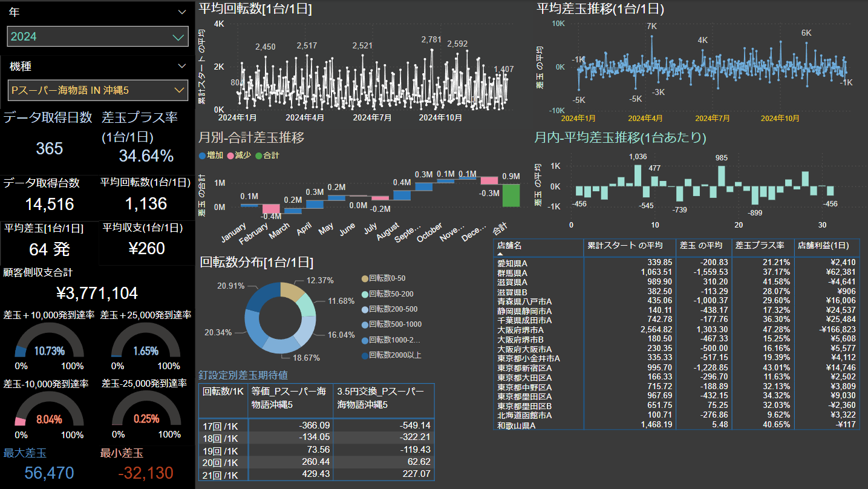Collapse the 年 slicer header chevron
Screen dimensions: 868x489
[182, 12]
